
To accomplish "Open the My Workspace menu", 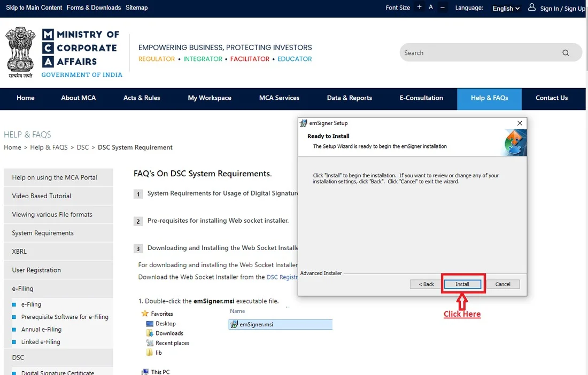I will (x=210, y=98).
